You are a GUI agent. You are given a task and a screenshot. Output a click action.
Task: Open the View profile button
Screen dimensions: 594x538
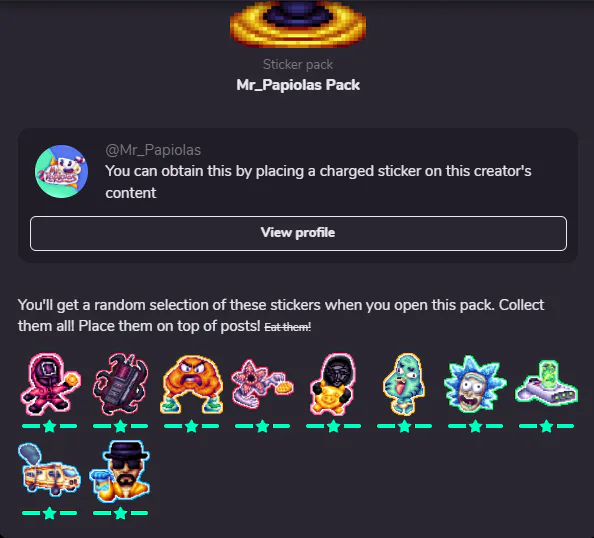tap(298, 233)
